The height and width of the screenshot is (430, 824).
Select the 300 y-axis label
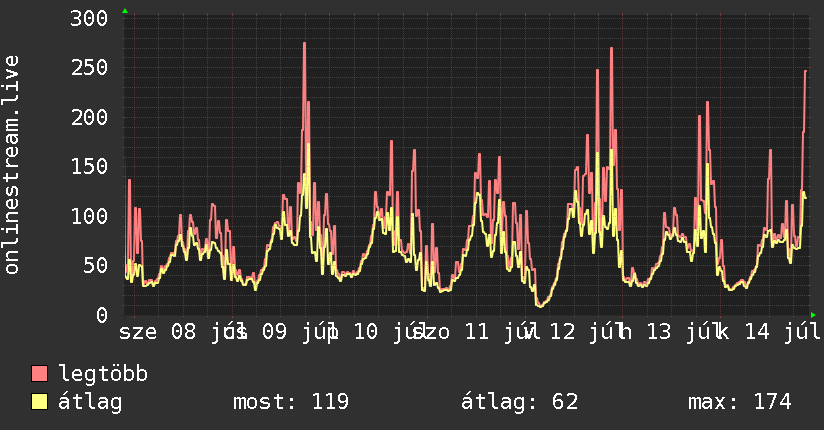(x=89, y=18)
